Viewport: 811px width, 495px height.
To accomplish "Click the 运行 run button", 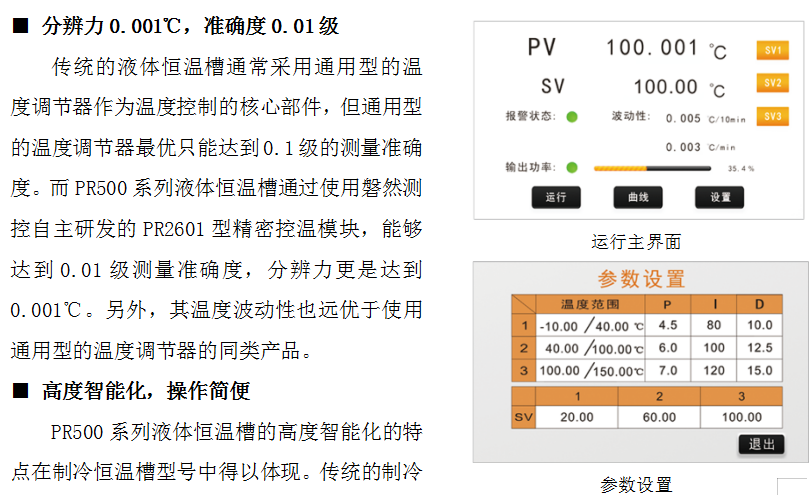I will [x=556, y=197].
